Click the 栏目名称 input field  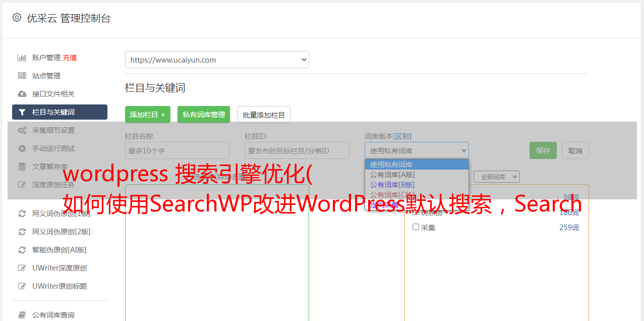click(x=177, y=150)
